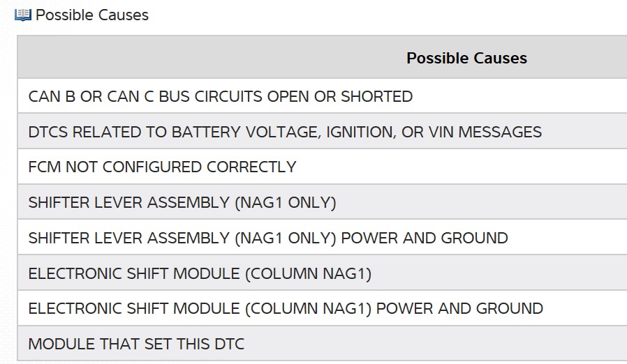Select the FCM NOT CONFIGURED CORRECTLY row
This screenshot has height=364, width=627.
click(x=162, y=167)
